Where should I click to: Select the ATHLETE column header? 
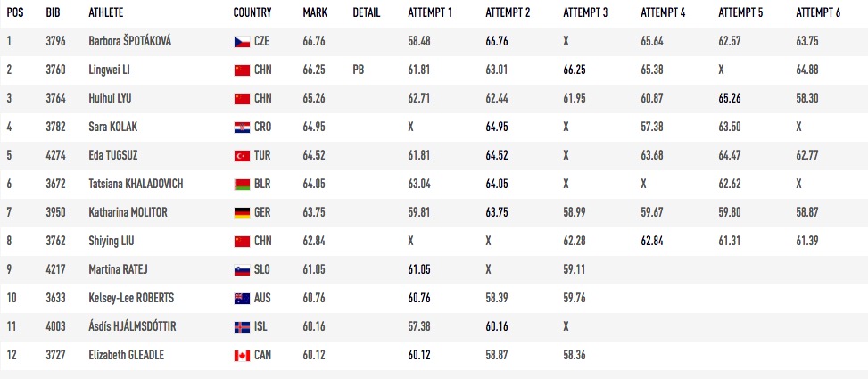106,12
